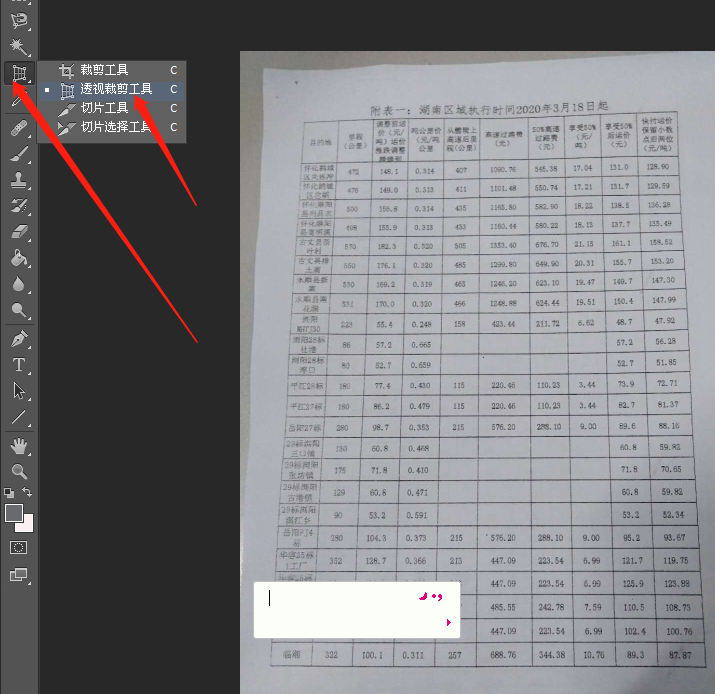Select the Horizontal Type tool
This screenshot has width=715, height=694.
(19, 365)
